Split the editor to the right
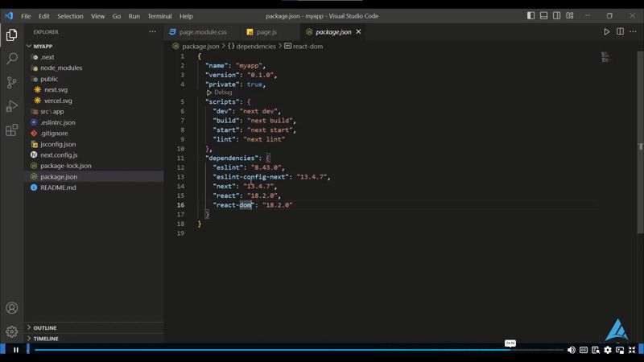The width and height of the screenshot is (644, 362). click(x=620, y=31)
